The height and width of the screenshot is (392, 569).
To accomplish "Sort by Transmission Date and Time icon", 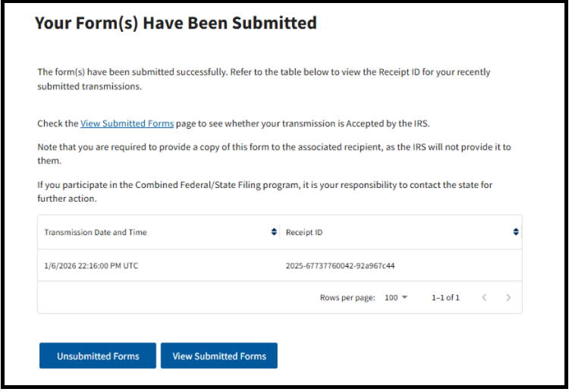I will (x=274, y=232).
